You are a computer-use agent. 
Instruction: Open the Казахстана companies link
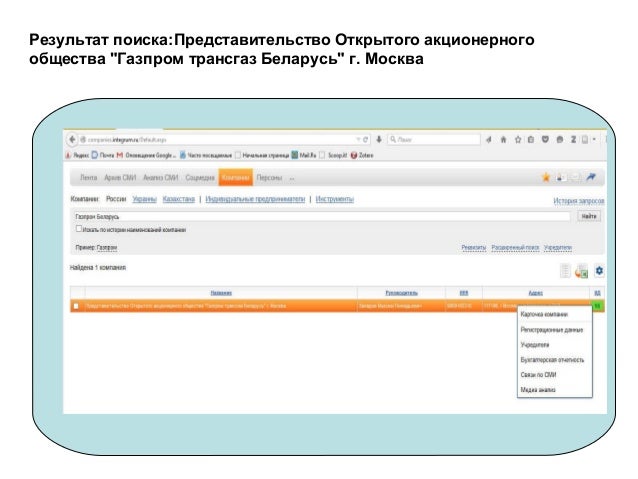pyautogui.click(x=179, y=199)
